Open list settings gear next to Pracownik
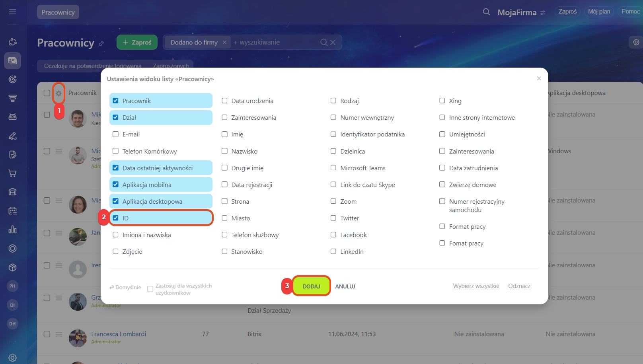This screenshot has width=643, height=364. coord(58,93)
